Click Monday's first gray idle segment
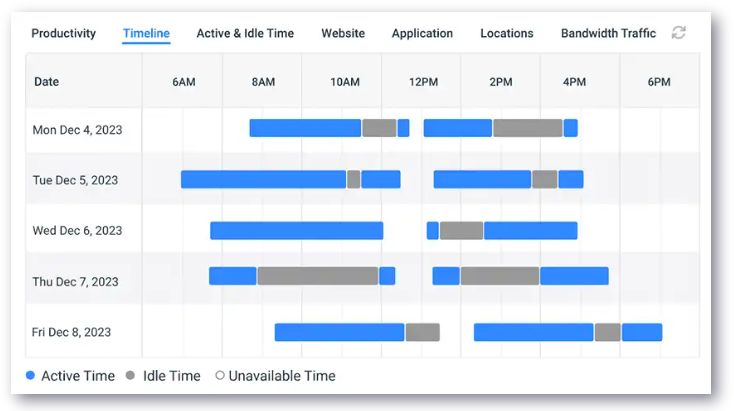Viewport: 734px width, 411px height. pos(379,128)
